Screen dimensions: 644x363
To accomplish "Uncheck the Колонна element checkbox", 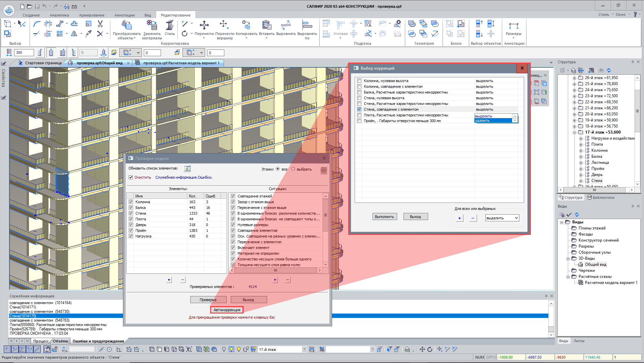I will 131,202.
